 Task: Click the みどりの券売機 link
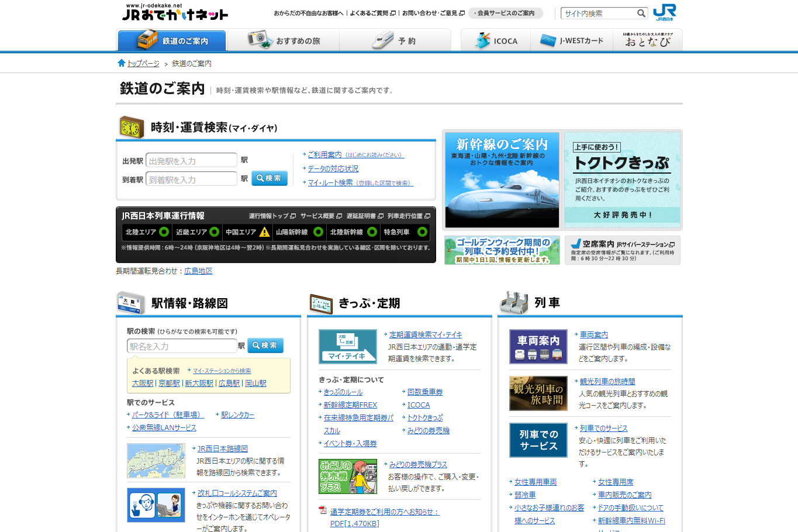click(429, 431)
